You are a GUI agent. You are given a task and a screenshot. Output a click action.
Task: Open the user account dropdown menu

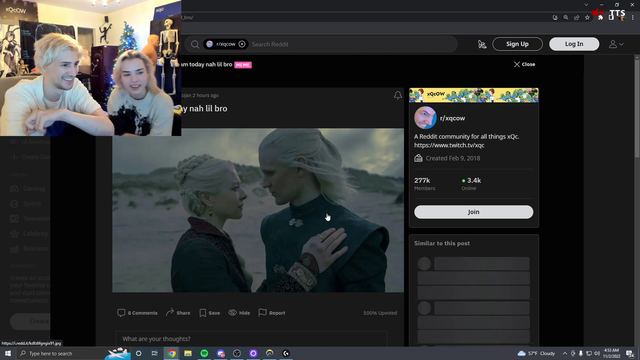[616, 44]
